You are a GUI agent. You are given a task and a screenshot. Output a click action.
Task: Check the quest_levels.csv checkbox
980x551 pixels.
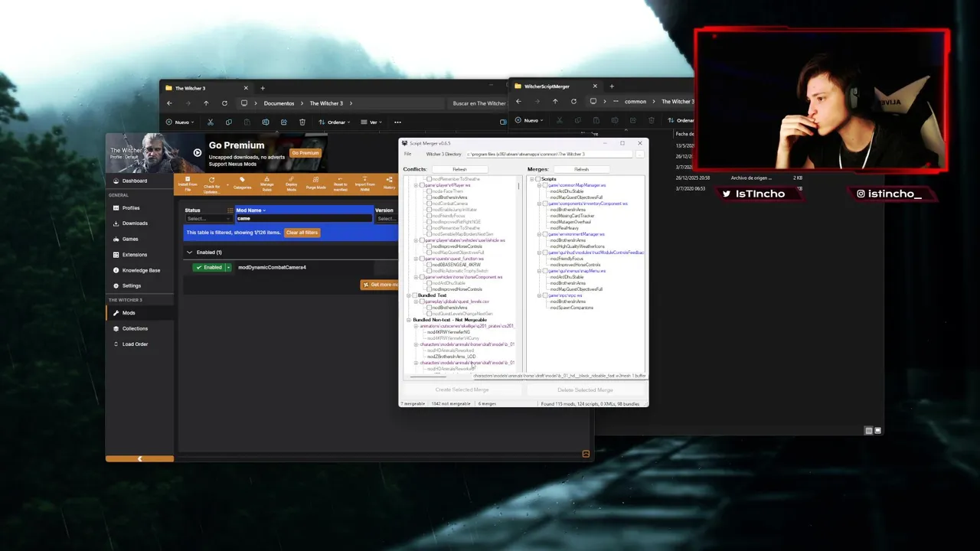click(x=422, y=302)
